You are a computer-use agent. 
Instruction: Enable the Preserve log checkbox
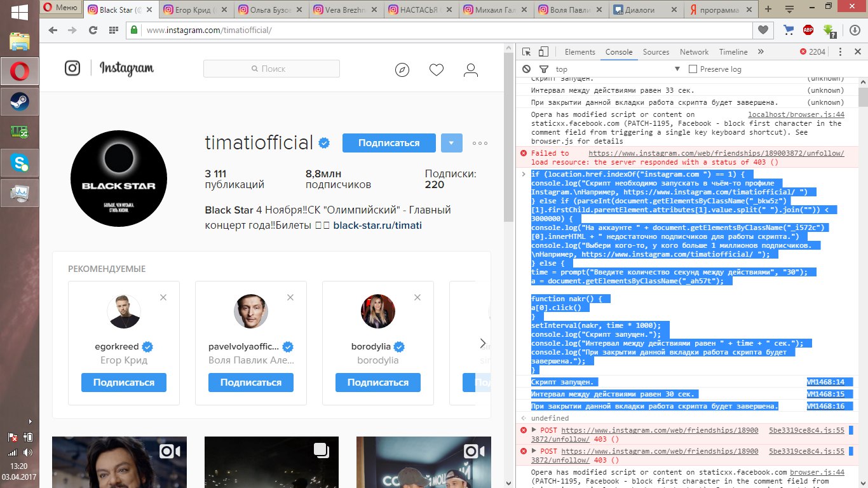pyautogui.click(x=693, y=69)
